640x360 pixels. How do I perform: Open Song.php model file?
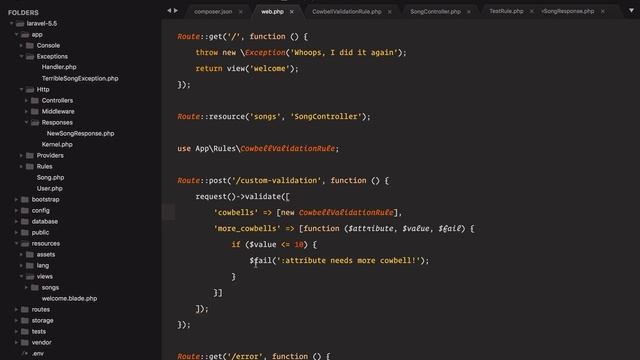click(50, 178)
